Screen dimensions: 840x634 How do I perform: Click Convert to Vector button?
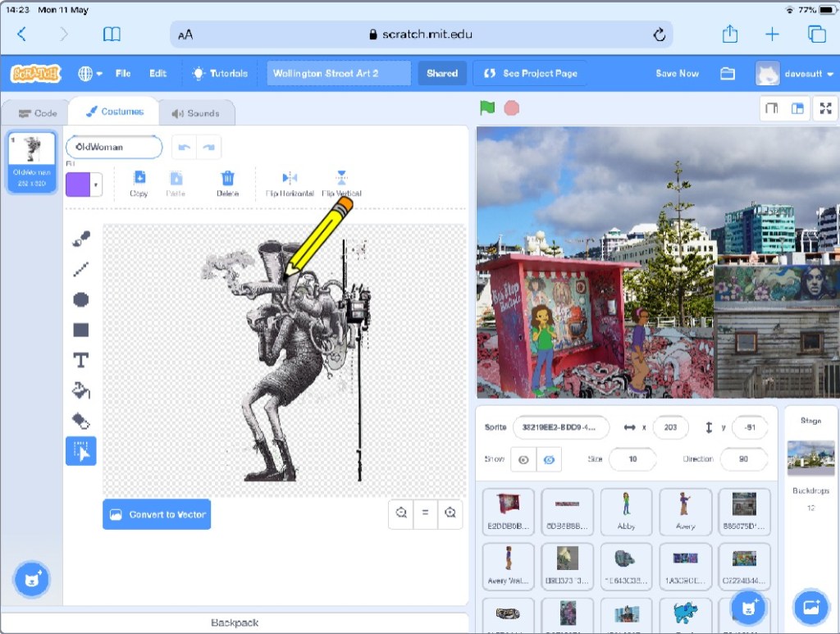pos(157,514)
